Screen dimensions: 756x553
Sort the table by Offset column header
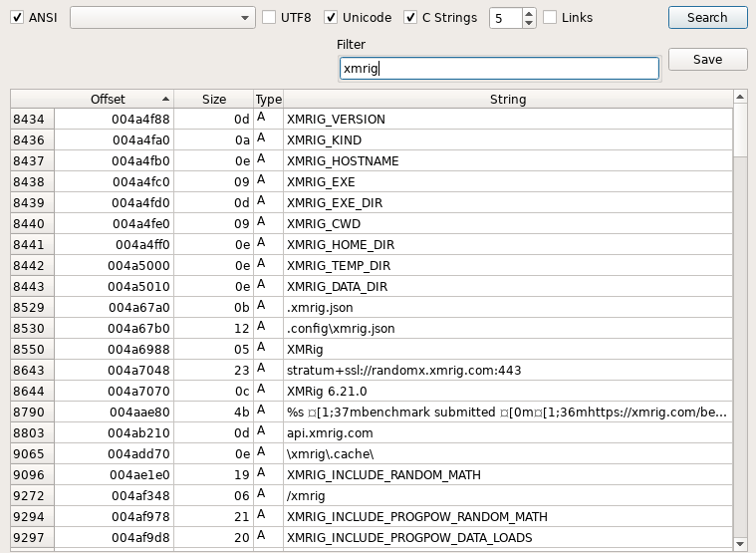(114, 100)
